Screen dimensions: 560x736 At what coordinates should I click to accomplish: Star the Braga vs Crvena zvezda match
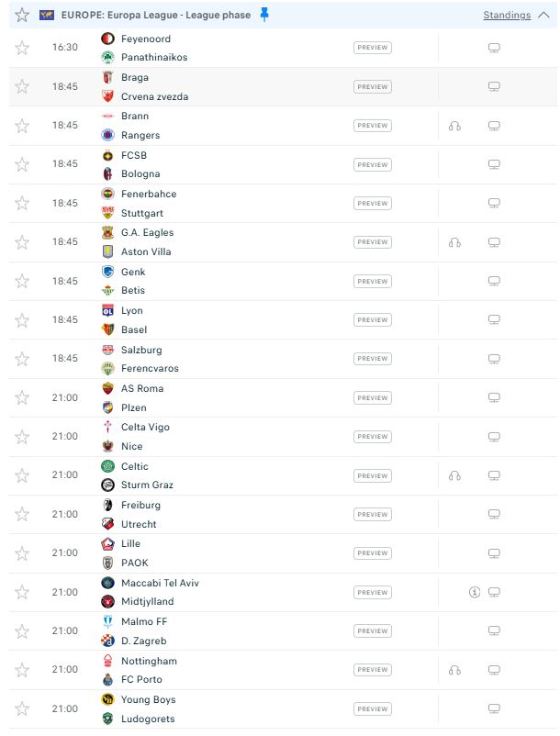22,87
